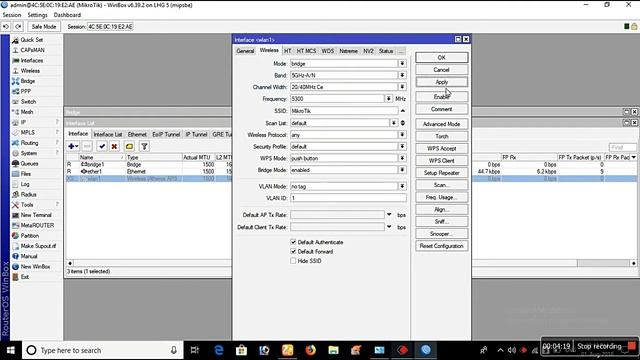Click Exit in sidebar
Image resolution: width=640 pixels, height=360 pixels.
[25, 277]
